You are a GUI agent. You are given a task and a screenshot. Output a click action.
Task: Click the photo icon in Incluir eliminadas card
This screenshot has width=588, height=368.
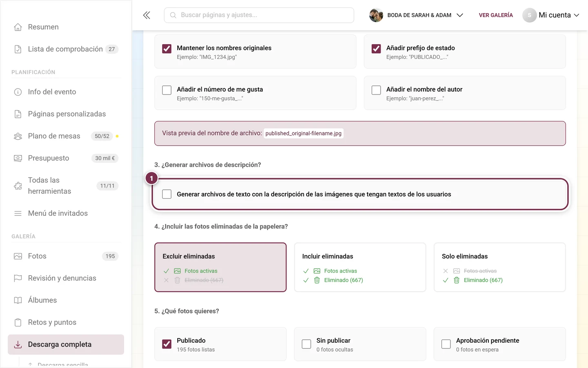(317, 271)
